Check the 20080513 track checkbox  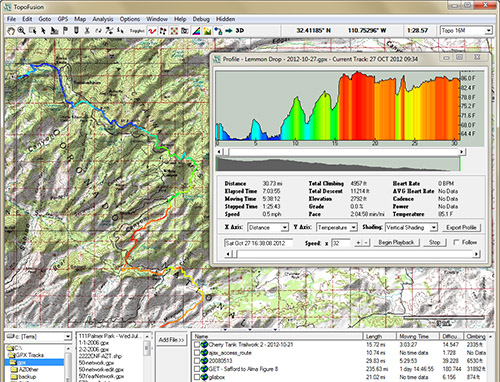pos(197,361)
